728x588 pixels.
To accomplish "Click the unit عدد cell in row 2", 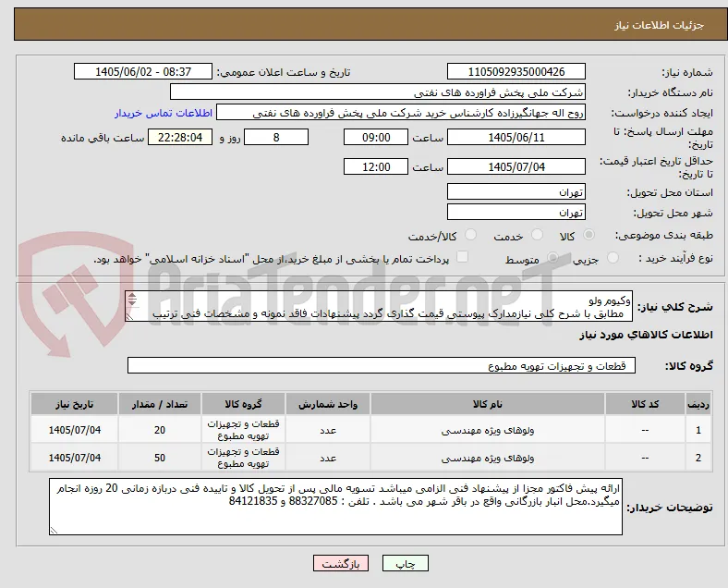I will [328, 458].
